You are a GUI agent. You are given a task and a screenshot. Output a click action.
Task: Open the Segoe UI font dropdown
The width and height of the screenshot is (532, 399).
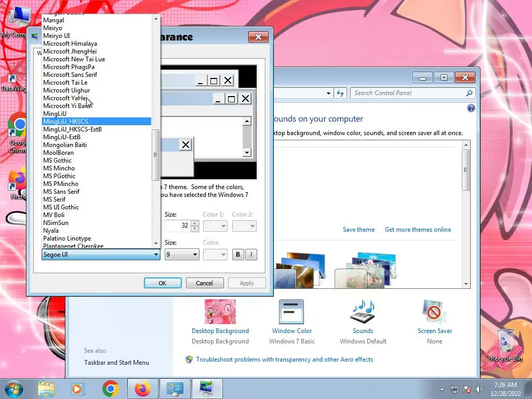coord(101,255)
